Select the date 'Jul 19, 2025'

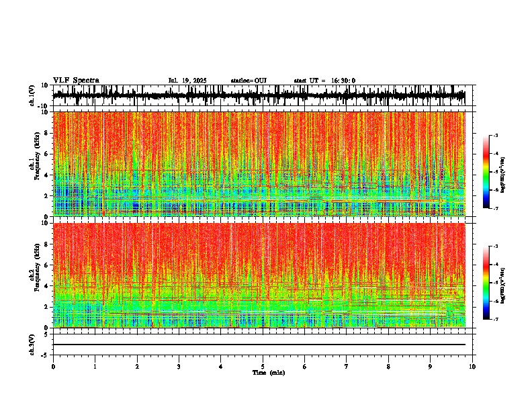click(187, 81)
